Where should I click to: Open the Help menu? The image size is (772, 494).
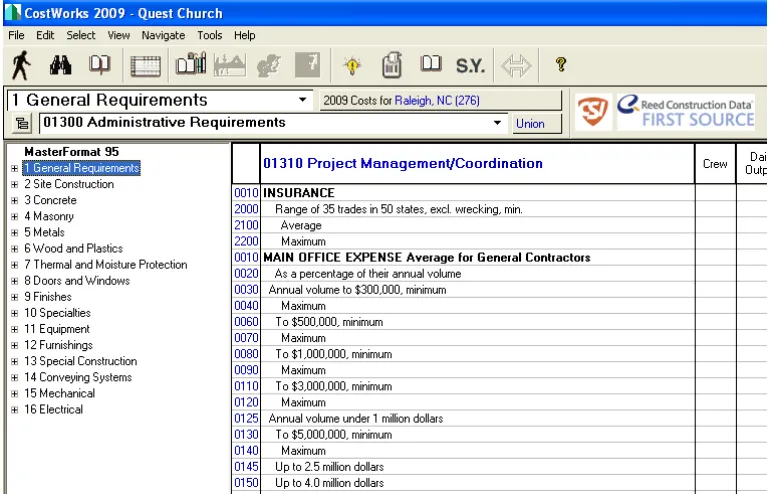[x=244, y=35]
